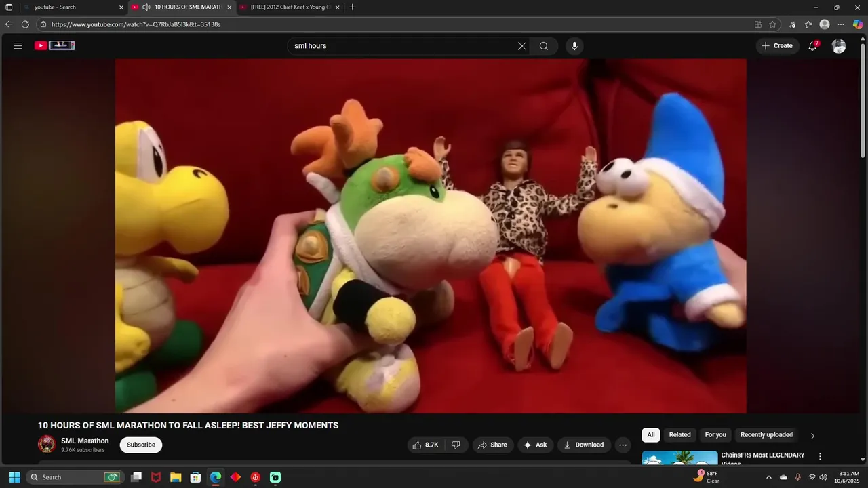Viewport: 868px width, 488px height.
Task: Open the Ask AI button
Action: tap(535, 445)
